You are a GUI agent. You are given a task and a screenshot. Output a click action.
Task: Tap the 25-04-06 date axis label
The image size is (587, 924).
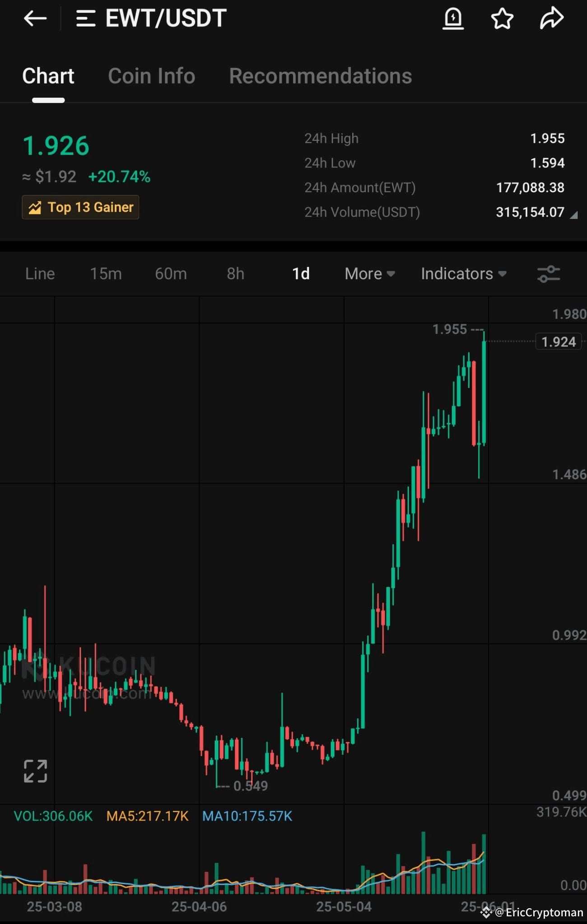click(199, 907)
